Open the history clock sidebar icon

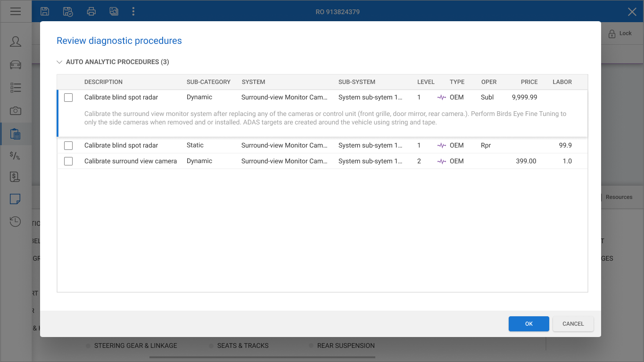point(16,222)
